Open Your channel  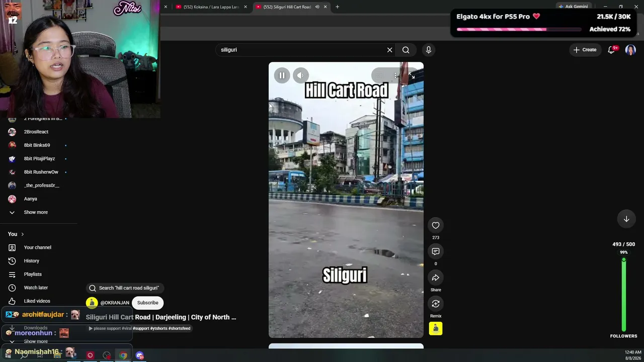tap(38, 247)
